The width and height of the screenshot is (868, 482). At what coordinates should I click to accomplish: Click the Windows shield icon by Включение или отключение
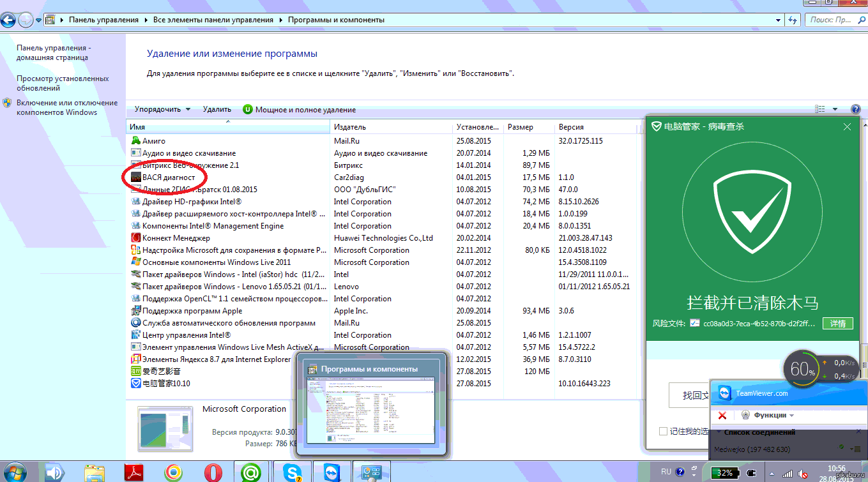(7, 103)
